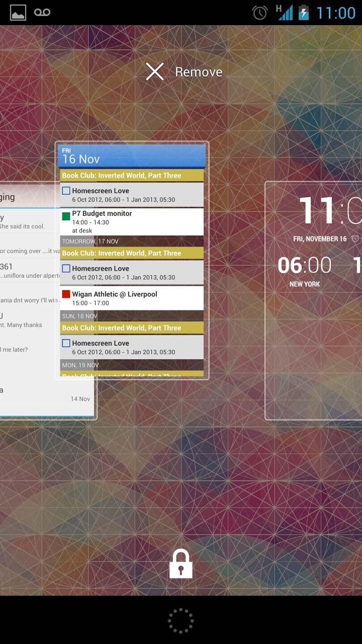The height and width of the screenshot is (644, 362).
Task: Open the picture notification icon
Action: click(x=18, y=13)
